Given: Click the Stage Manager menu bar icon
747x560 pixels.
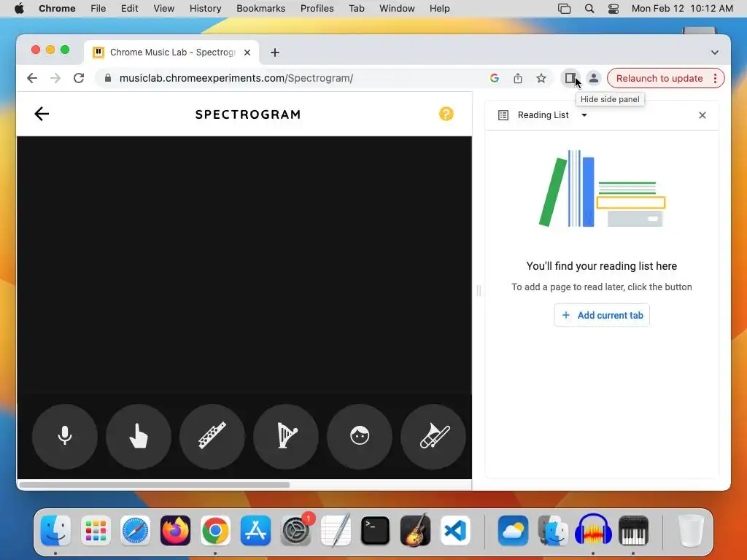Looking at the screenshot, I should tap(564, 9).
